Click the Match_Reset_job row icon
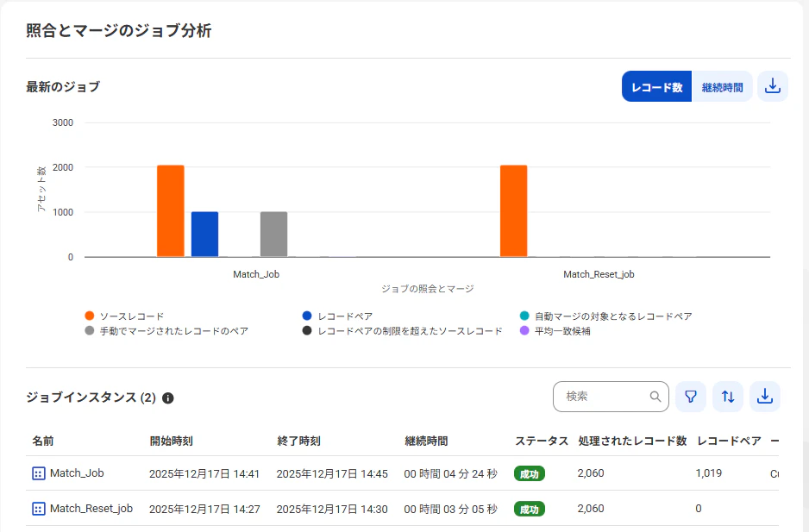Image resolution: width=809 pixels, height=532 pixels. click(x=39, y=509)
